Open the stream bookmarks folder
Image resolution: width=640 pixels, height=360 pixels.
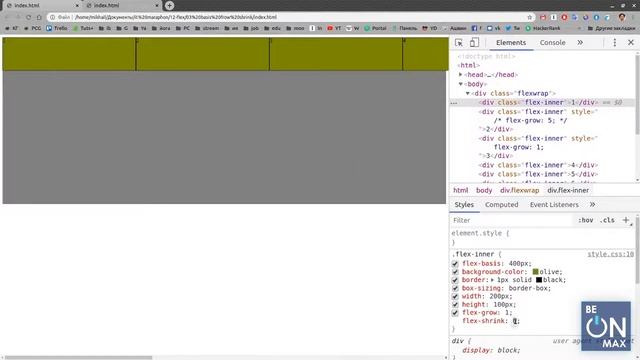207,28
